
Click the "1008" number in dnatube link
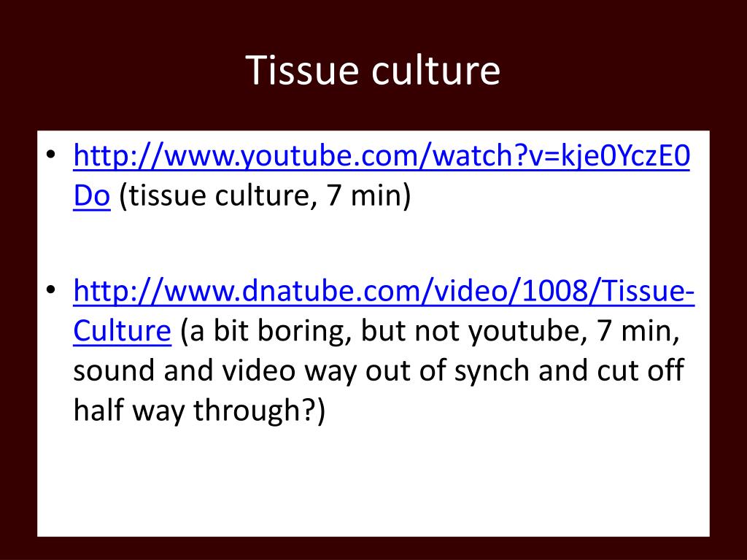[555, 290]
